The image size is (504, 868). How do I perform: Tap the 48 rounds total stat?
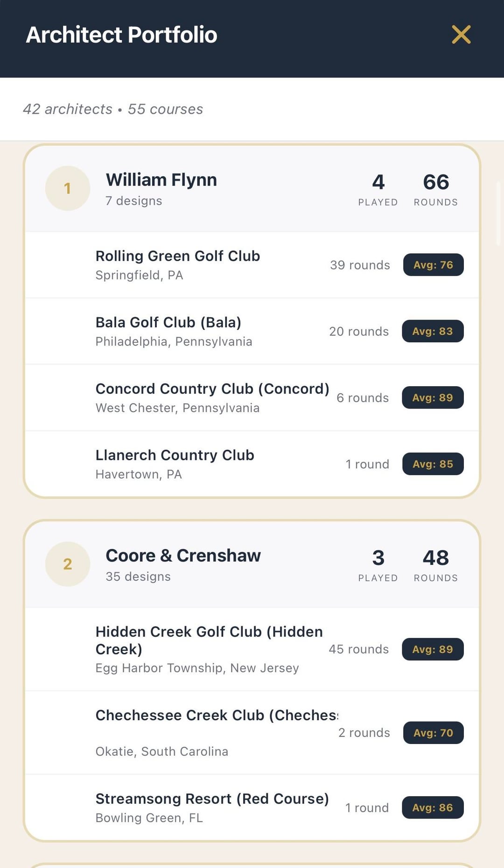tap(436, 564)
